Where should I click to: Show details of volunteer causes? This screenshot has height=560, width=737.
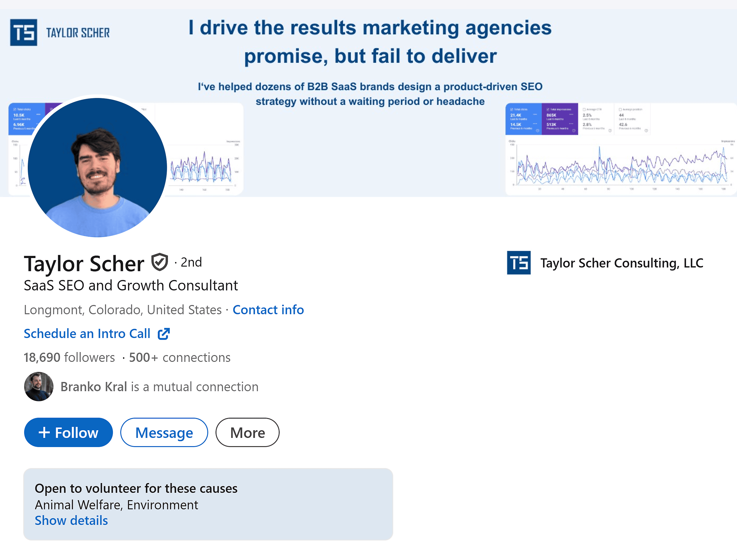(71, 520)
